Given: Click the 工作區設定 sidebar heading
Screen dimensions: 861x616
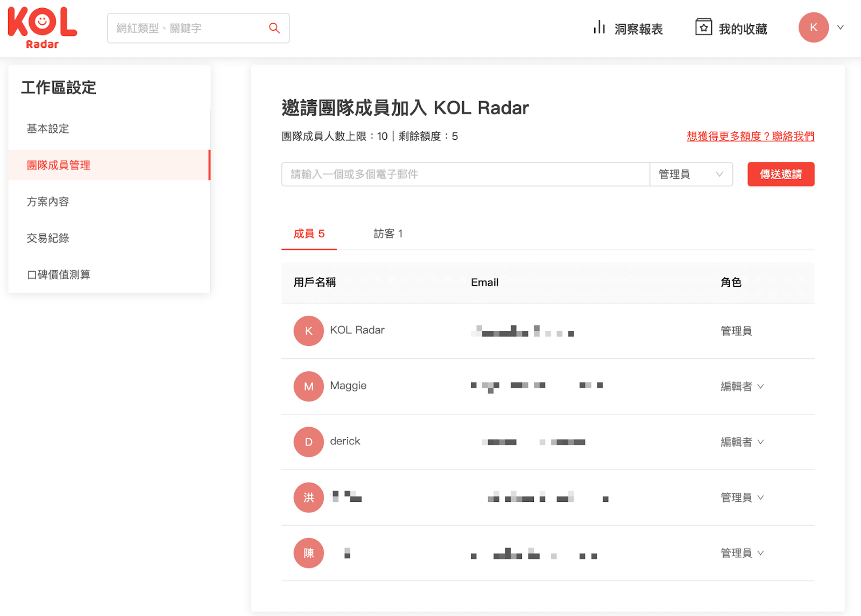Looking at the screenshot, I should [x=59, y=88].
